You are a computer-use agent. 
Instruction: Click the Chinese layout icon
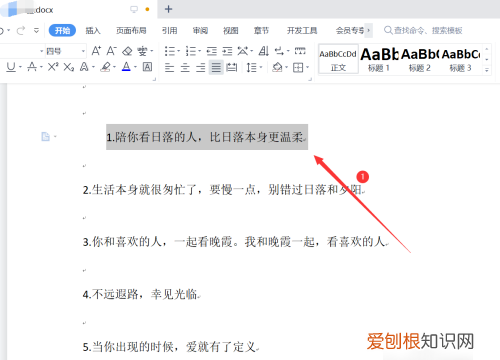[x=243, y=51]
